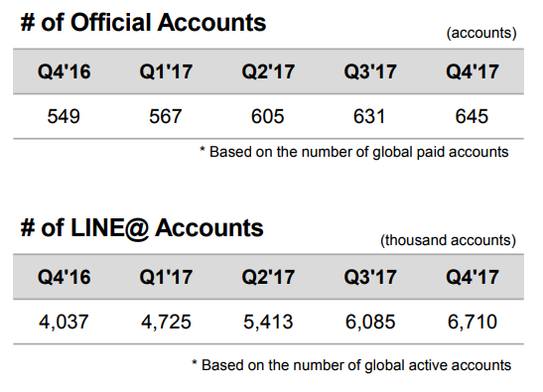Viewport: 543px width, 392px height.
Task: Click the value 5,413
Action: click(x=268, y=322)
